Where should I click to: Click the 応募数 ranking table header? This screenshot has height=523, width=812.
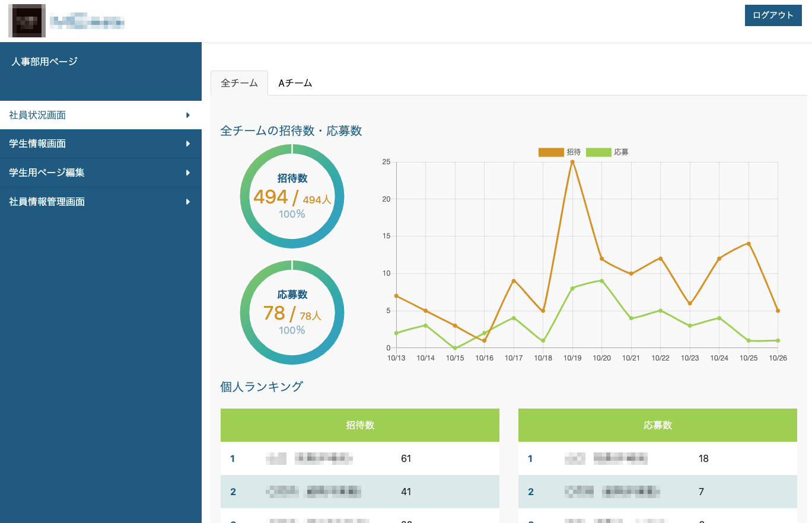pyautogui.click(x=657, y=425)
